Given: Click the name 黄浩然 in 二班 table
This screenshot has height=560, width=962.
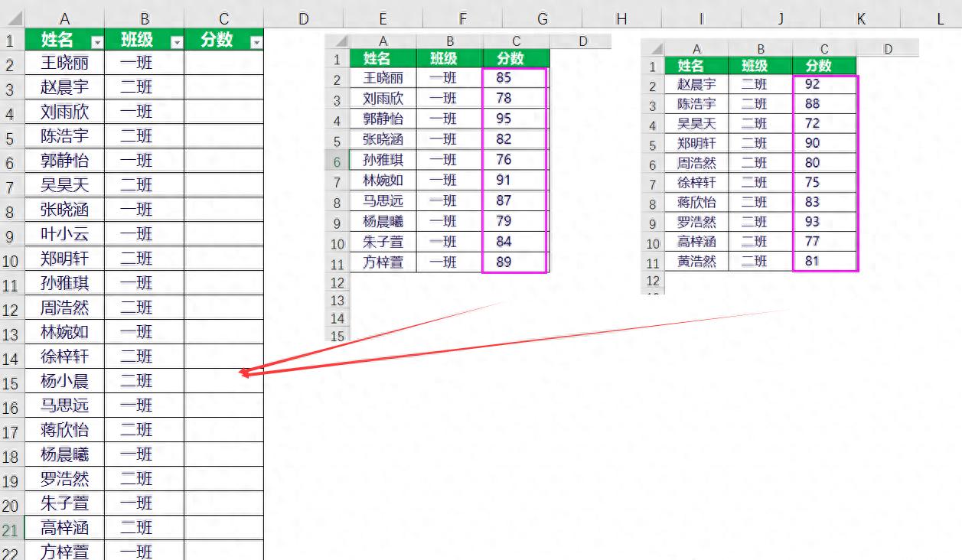Looking at the screenshot, I should coord(696,261).
